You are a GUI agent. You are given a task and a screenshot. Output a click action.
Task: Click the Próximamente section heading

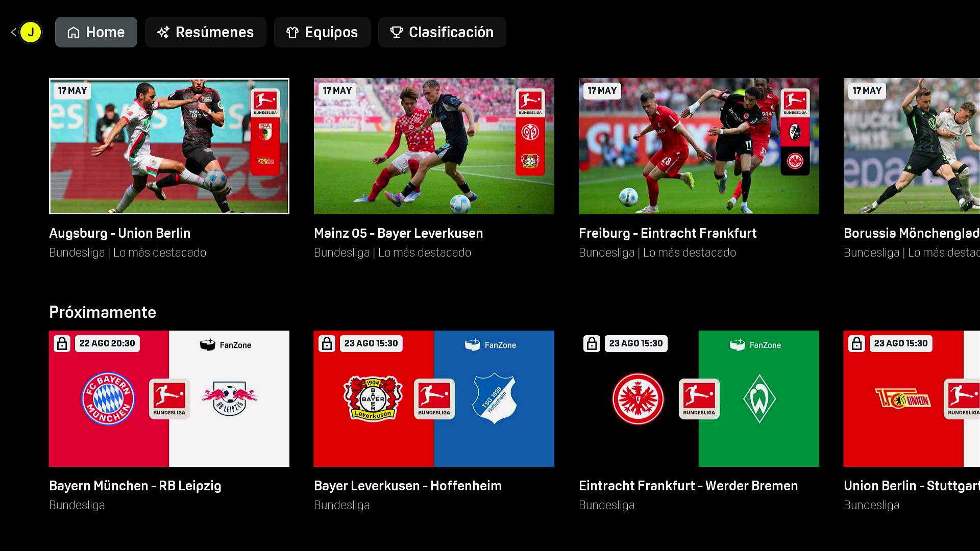(x=103, y=312)
